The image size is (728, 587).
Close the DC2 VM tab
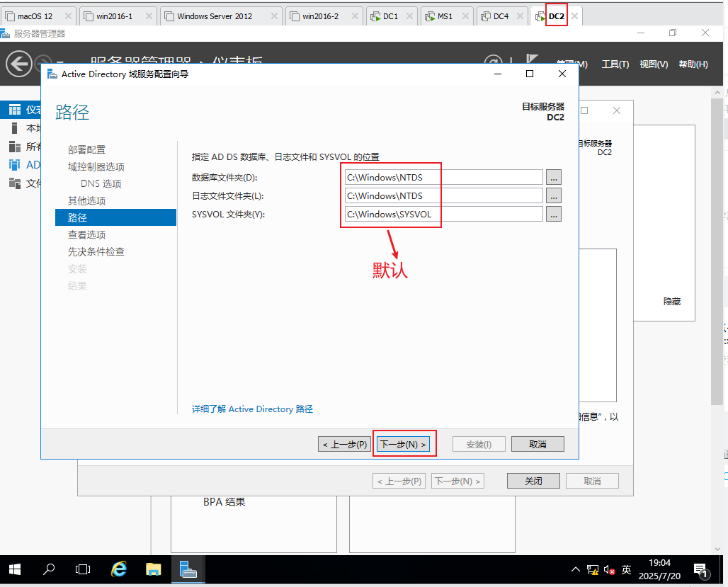coord(575,16)
